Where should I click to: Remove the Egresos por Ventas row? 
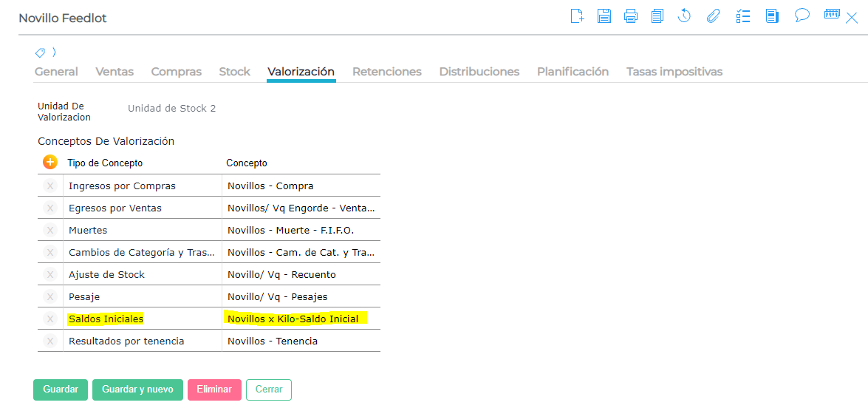(49, 208)
